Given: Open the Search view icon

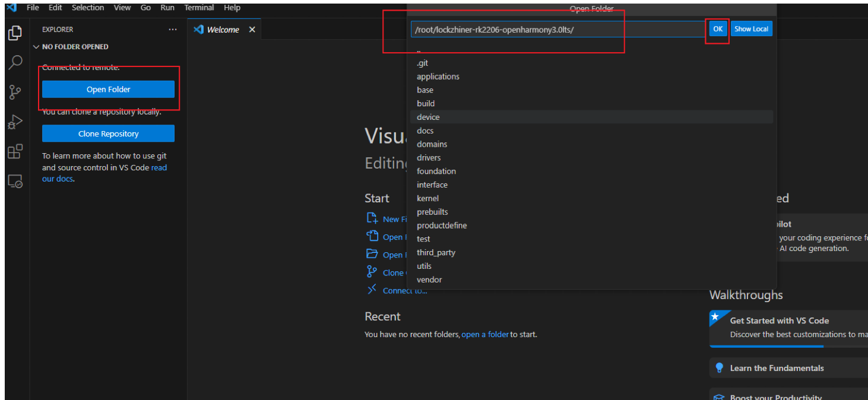Looking at the screenshot, I should 15,62.
